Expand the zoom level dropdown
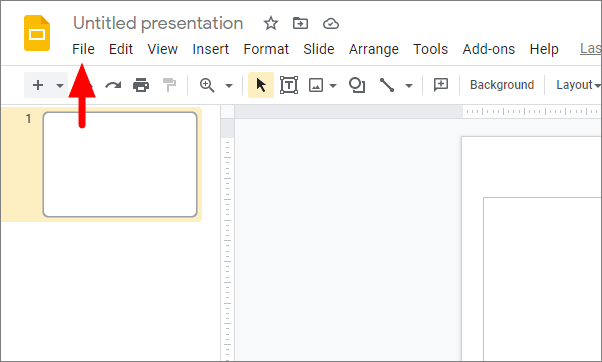 tap(229, 85)
